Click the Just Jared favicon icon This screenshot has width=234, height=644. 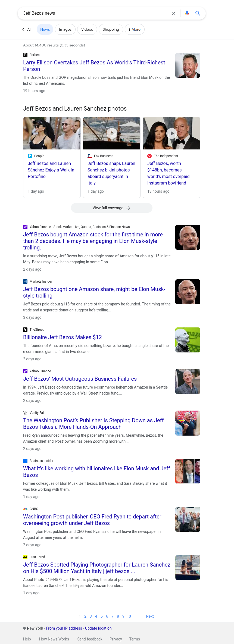tap(25, 557)
